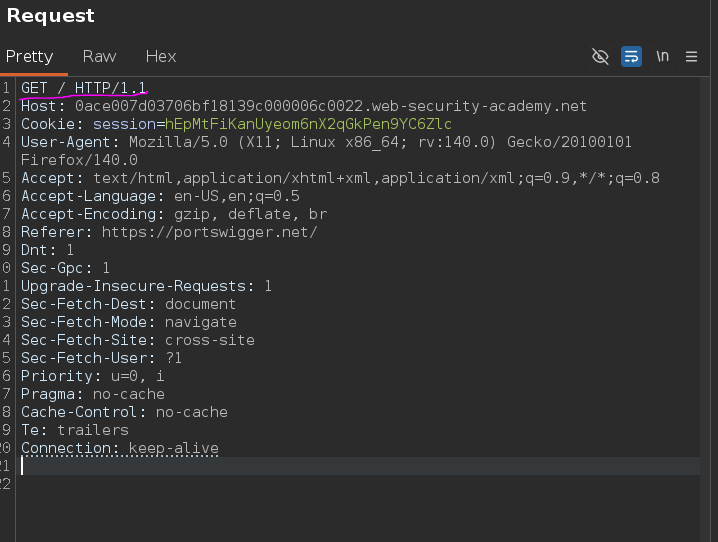718x542 pixels.
Task: Click the Sec-Fetch-Site: cross-site header
Action: tap(137, 340)
